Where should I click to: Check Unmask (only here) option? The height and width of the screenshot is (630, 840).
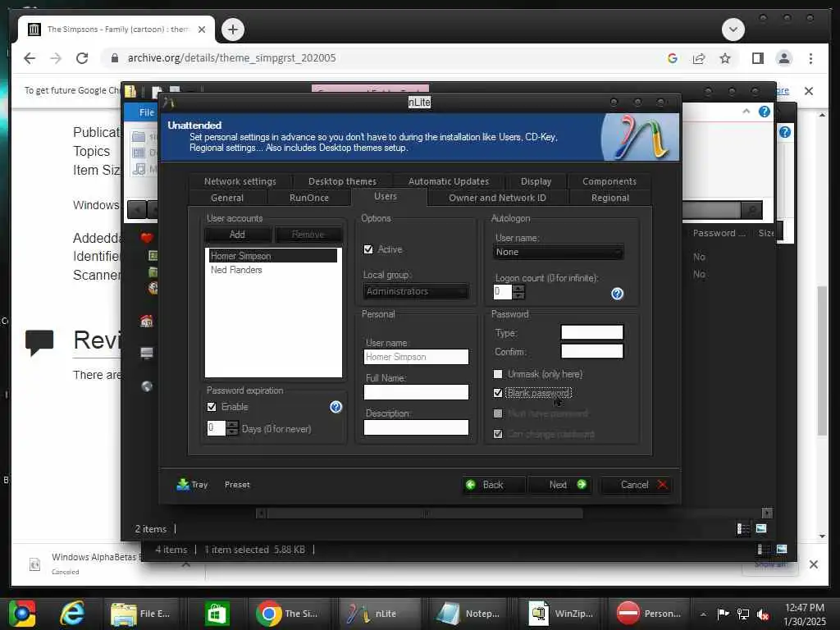click(x=498, y=374)
